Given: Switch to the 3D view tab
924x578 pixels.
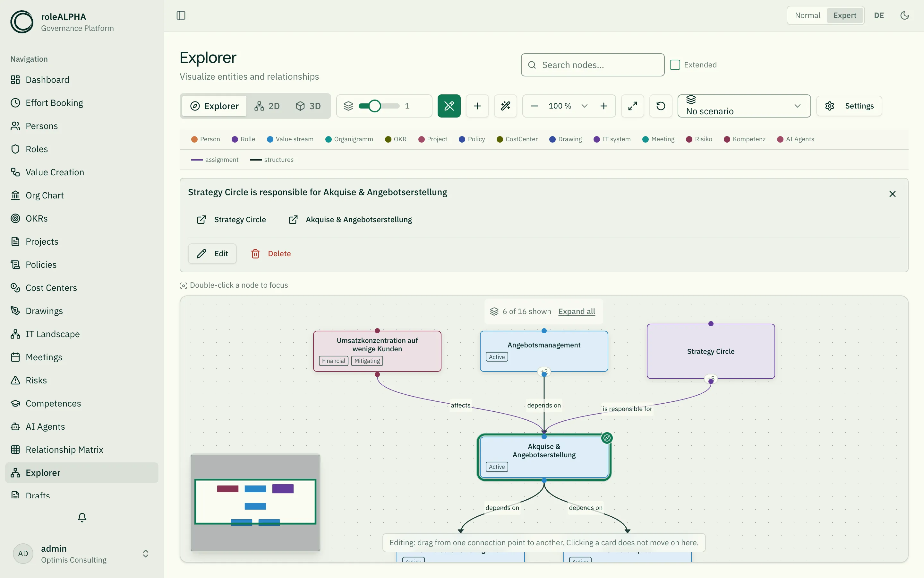Looking at the screenshot, I should point(308,106).
